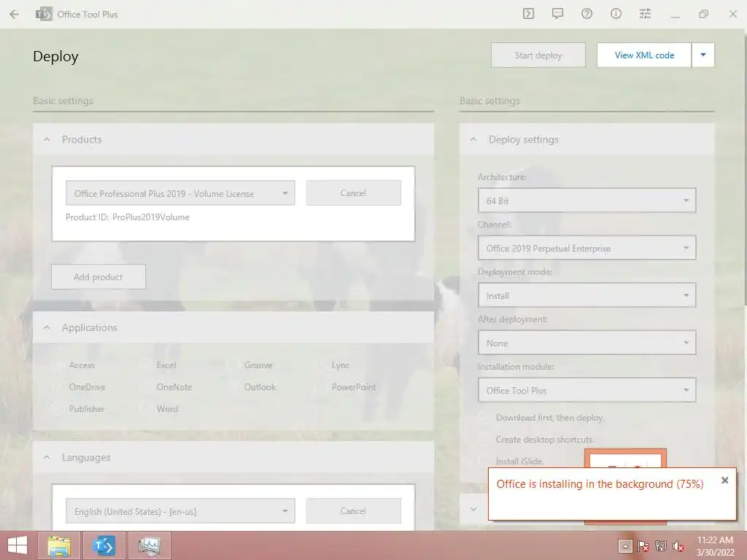This screenshot has height=560, width=747.
Task: Open the clock showing 11:22 AM
Action: [715, 545]
